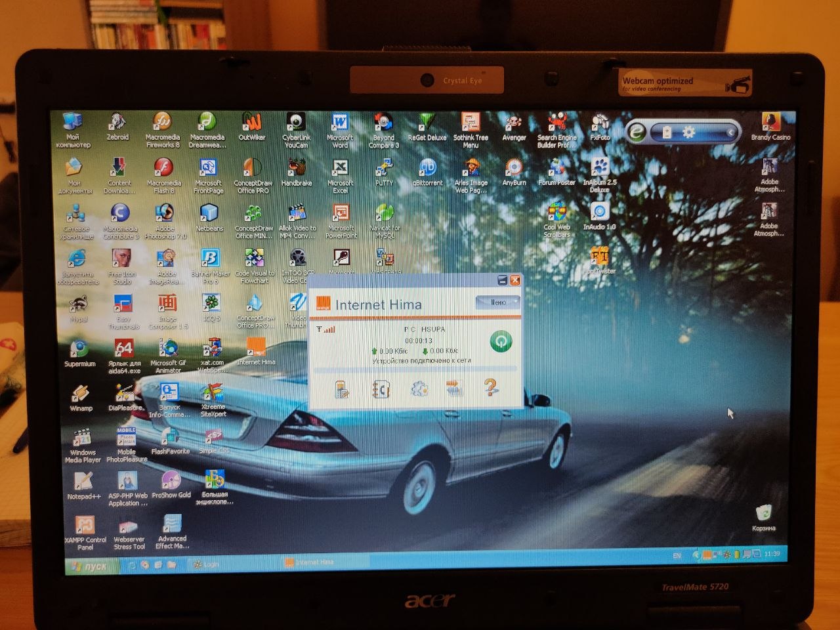Select the Winamp desktop icon
This screenshot has height=630, width=840.
(81, 398)
